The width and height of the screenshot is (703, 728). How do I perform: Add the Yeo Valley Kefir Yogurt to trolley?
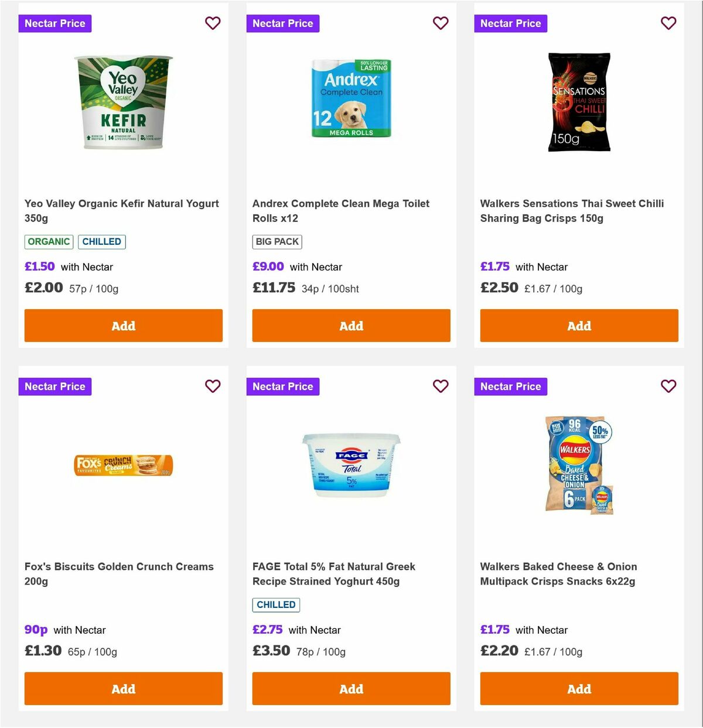point(123,326)
